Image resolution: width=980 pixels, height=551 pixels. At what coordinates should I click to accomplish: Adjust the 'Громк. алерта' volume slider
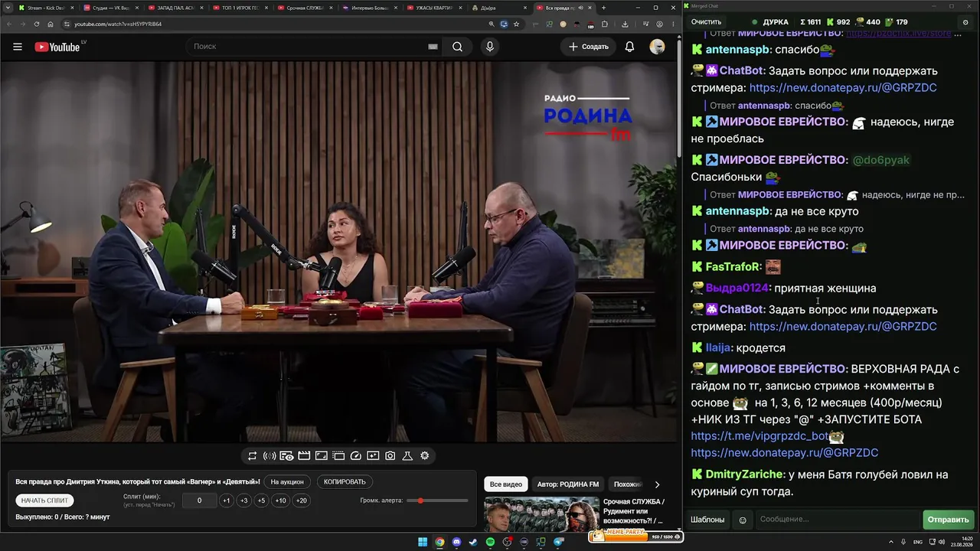(439, 500)
